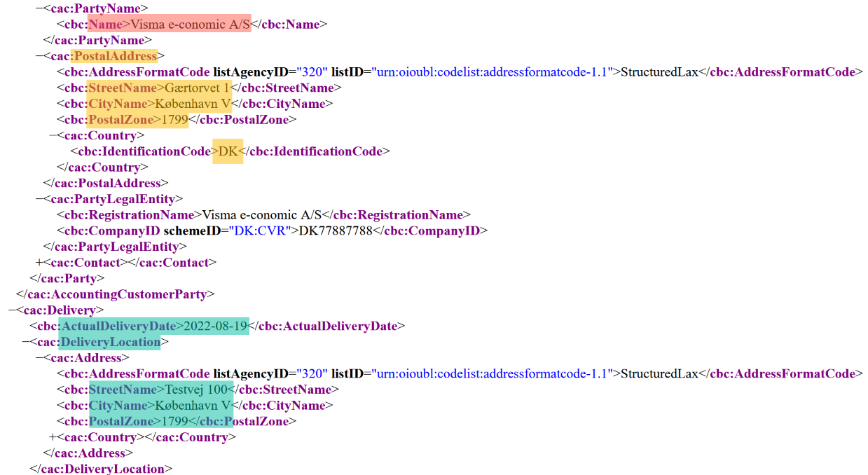Click the street value Gærtorvet 1
This screenshot has height=475, width=868.
click(x=197, y=88)
